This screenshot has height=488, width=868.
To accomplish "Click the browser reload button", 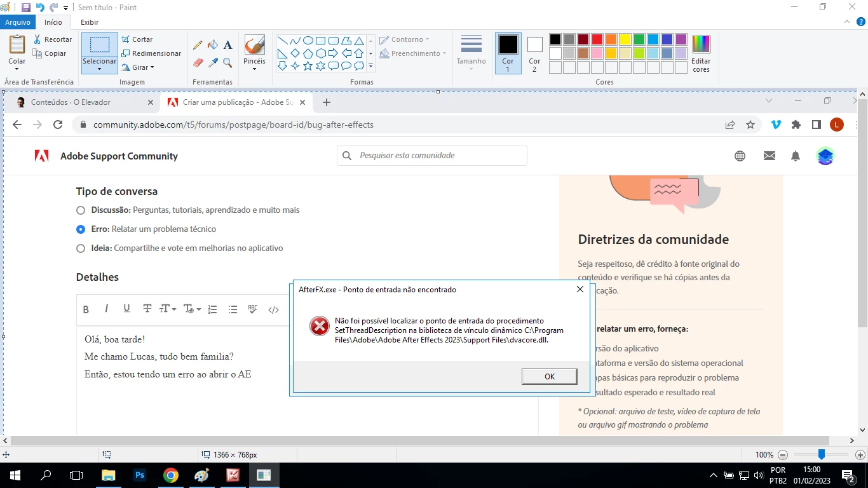I will click(58, 125).
